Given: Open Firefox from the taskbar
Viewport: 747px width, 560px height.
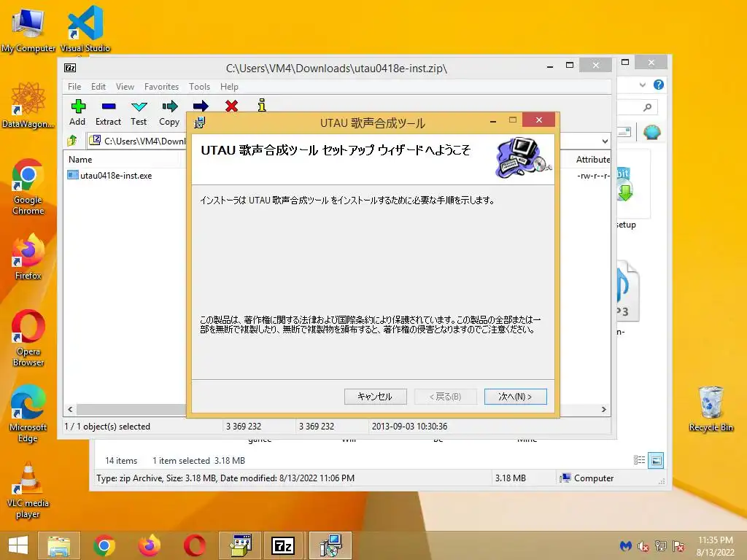Looking at the screenshot, I should [149, 545].
